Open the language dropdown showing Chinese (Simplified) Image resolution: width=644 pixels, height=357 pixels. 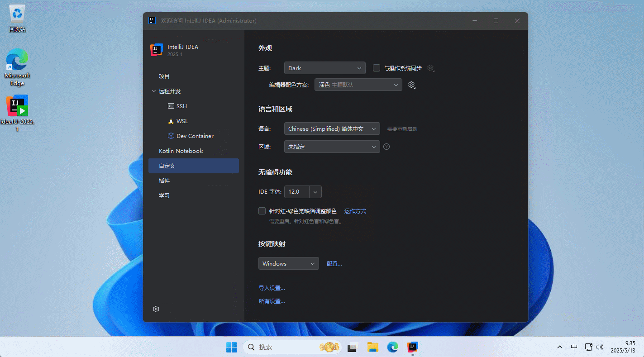tap(332, 129)
